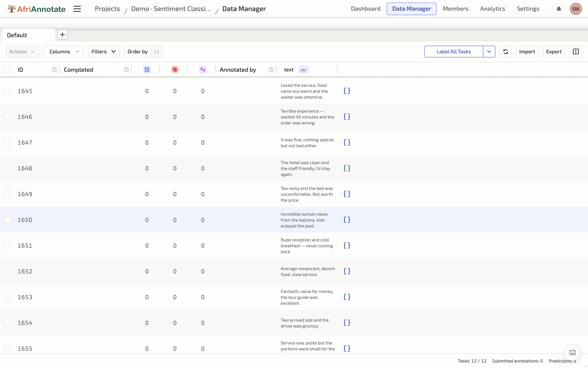Open the Analytics tab
Image resolution: width=588 pixels, height=368 pixels.
492,9
